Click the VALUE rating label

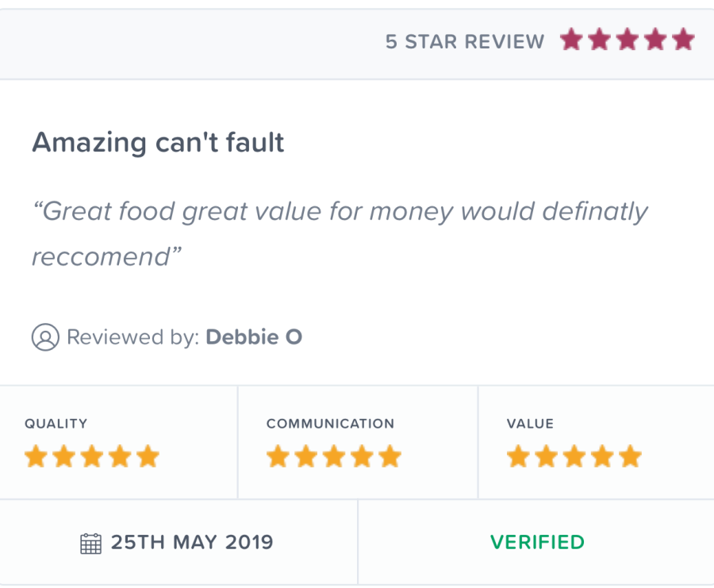tap(529, 424)
